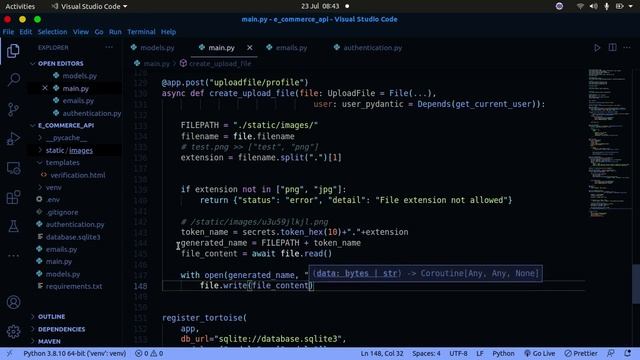Start Go Live server
The width and height of the screenshot is (640, 360).
pyautogui.click(x=540, y=353)
